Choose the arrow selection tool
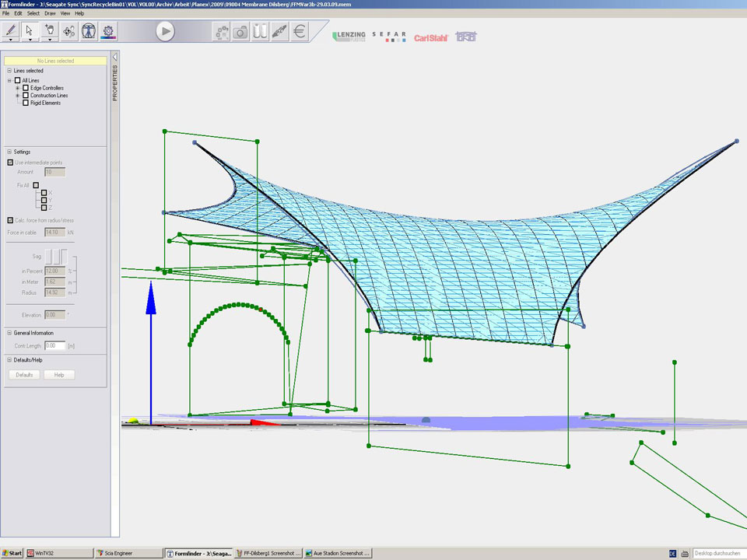747x560 pixels. 30,30
